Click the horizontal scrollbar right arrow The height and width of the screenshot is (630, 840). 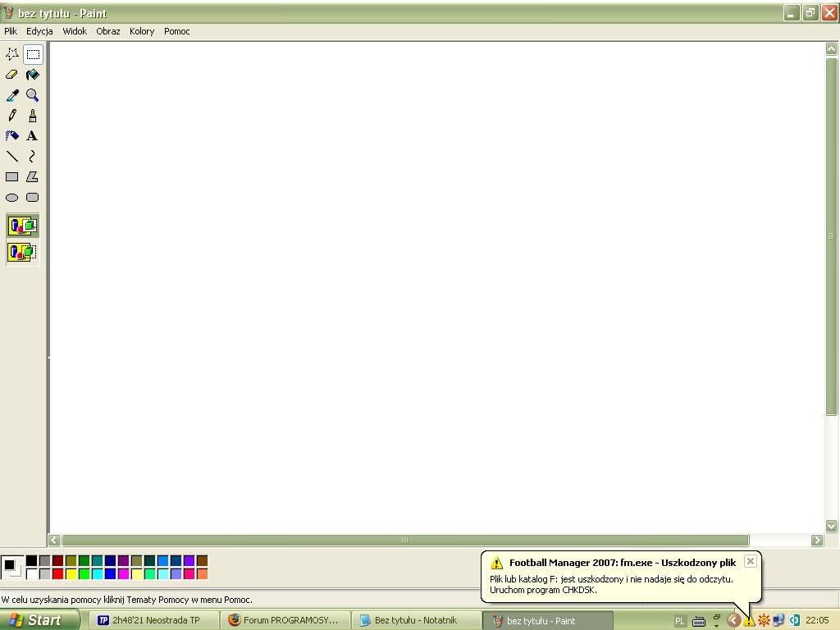[x=816, y=540]
